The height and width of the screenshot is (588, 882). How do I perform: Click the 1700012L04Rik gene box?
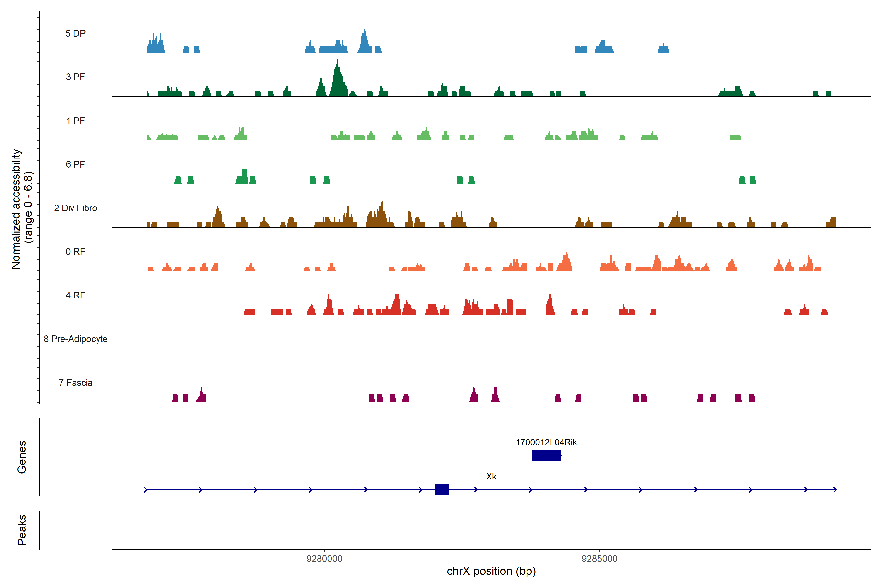click(x=546, y=455)
